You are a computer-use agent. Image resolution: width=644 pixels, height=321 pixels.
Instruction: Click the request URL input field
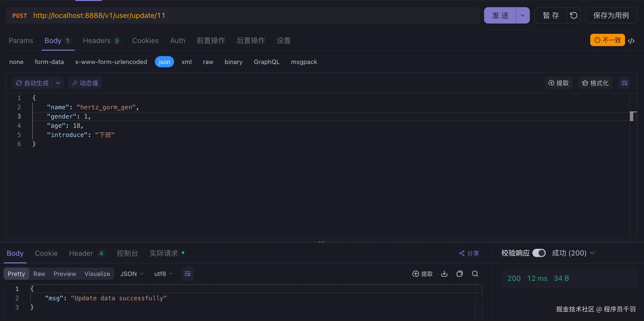[256, 15]
